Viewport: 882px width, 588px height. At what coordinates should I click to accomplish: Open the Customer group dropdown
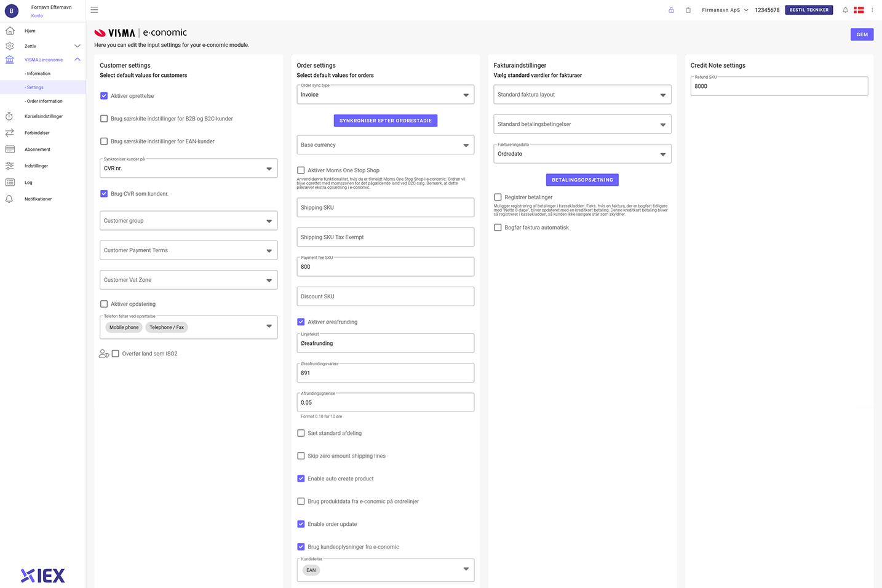tap(188, 221)
